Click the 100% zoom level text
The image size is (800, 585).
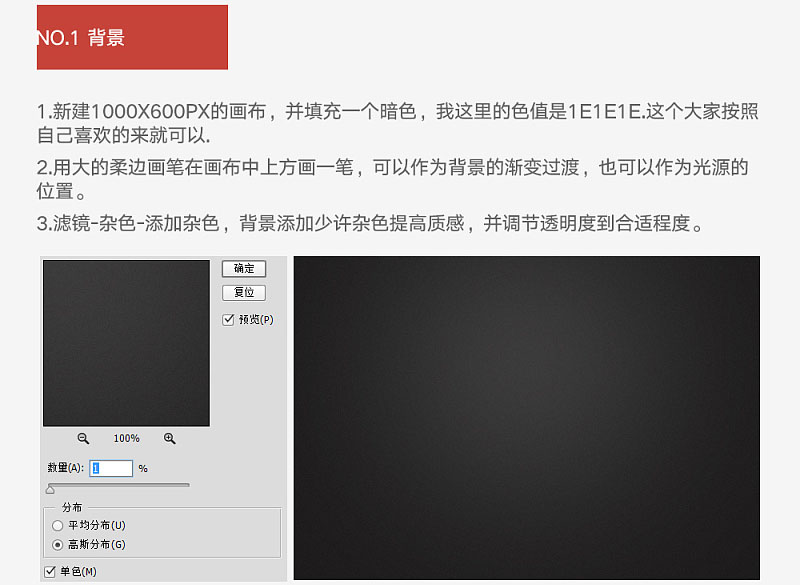[x=127, y=439]
